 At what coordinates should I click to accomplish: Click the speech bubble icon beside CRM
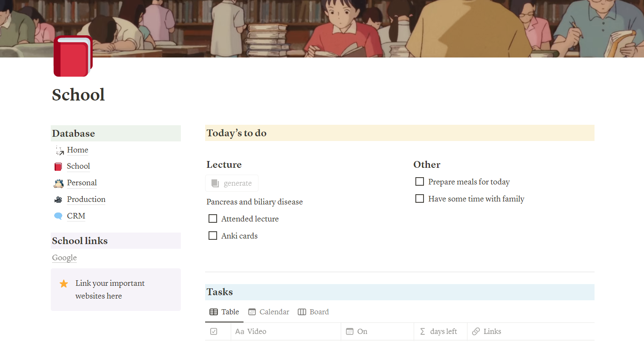58,216
